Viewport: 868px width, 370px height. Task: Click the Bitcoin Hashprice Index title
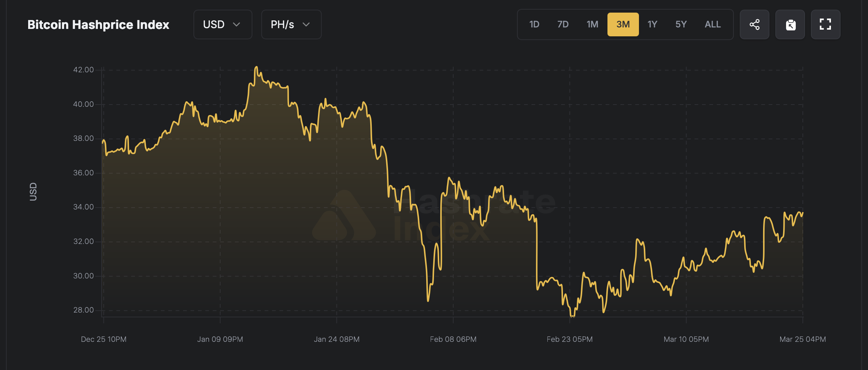pos(99,24)
